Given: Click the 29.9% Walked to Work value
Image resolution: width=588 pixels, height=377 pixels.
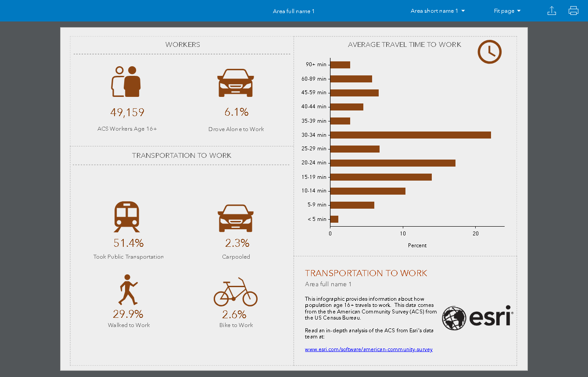Looking at the screenshot, I should coord(128,314).
